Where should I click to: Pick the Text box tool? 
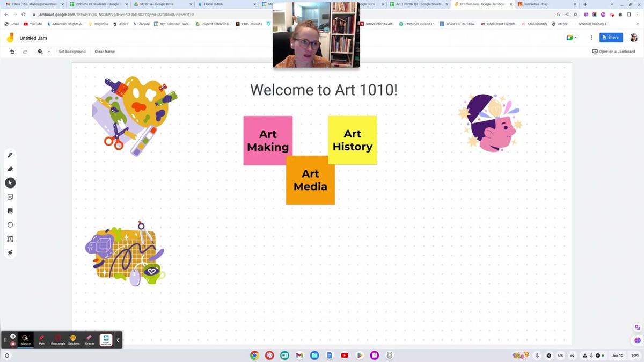[x=10, y=239]
